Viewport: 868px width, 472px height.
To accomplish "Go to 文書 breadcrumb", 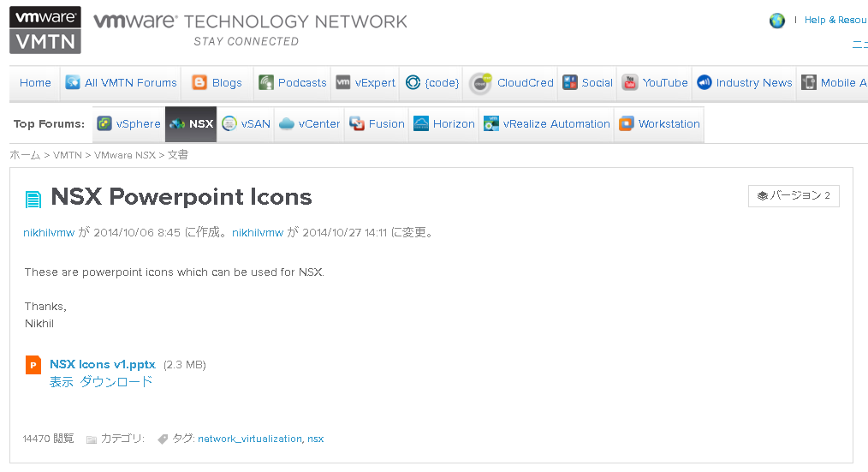I will [x=178, y=155].
